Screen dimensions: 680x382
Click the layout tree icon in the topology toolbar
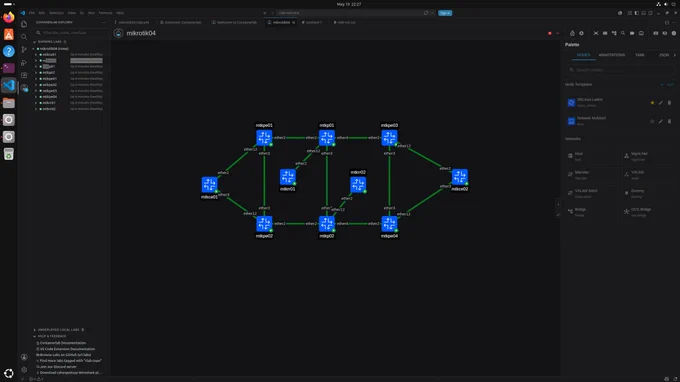pyautogui.click(x=614, y=33)
